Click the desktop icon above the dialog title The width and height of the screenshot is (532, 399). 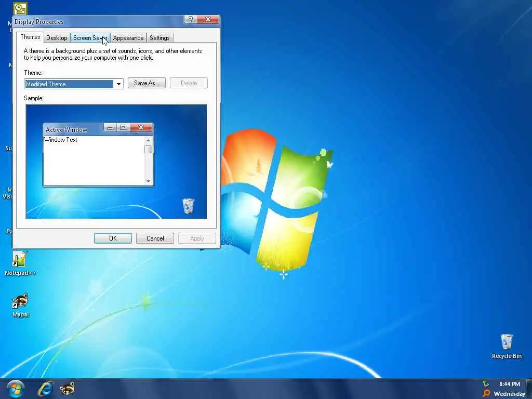(20, 8)
